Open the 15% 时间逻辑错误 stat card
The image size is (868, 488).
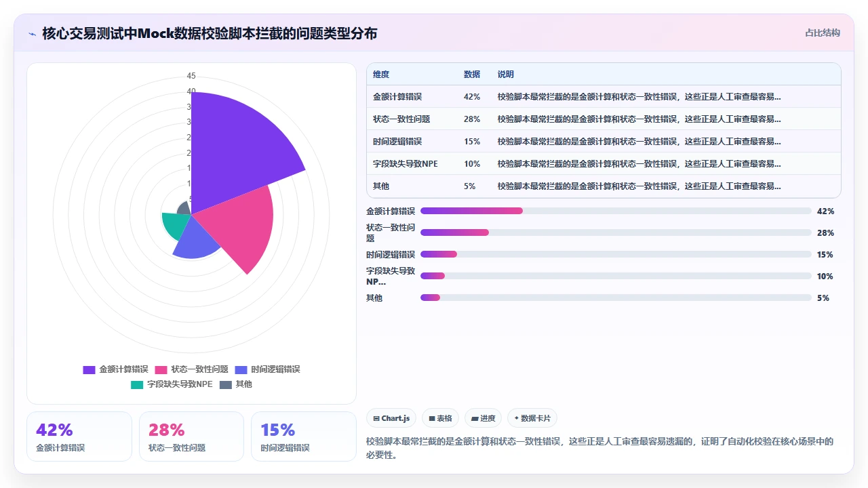tap(304, 436)
